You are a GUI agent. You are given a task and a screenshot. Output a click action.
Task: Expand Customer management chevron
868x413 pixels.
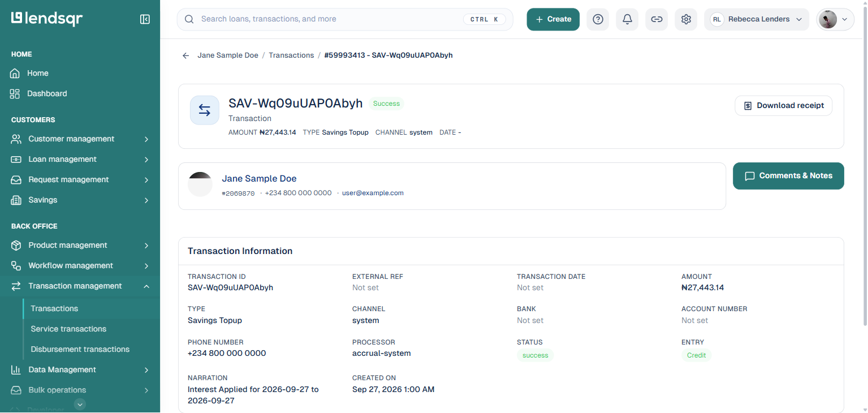[146, 139]
